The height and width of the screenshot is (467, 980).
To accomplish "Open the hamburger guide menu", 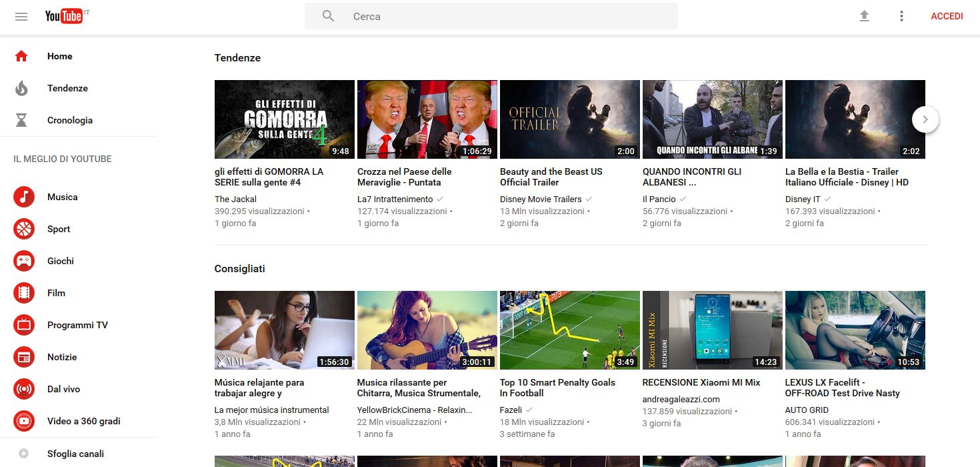I will (x=21, y=17).
